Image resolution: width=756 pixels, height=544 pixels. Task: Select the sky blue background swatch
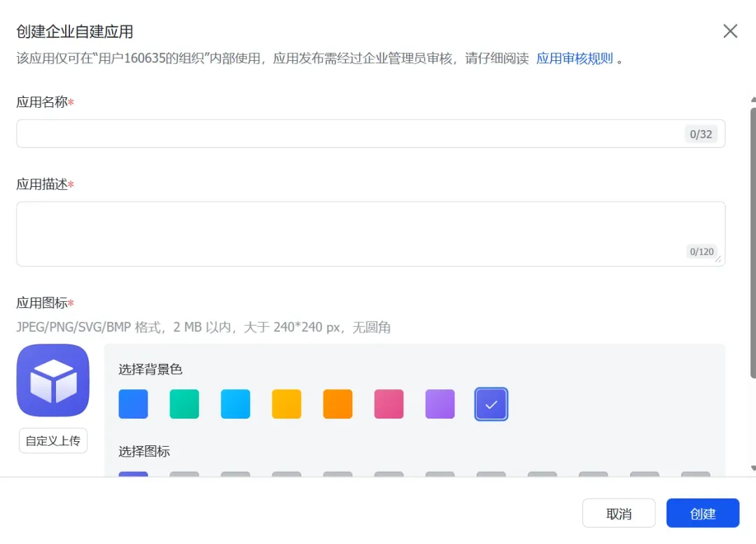pyautogui.click(x=235, y=404)
